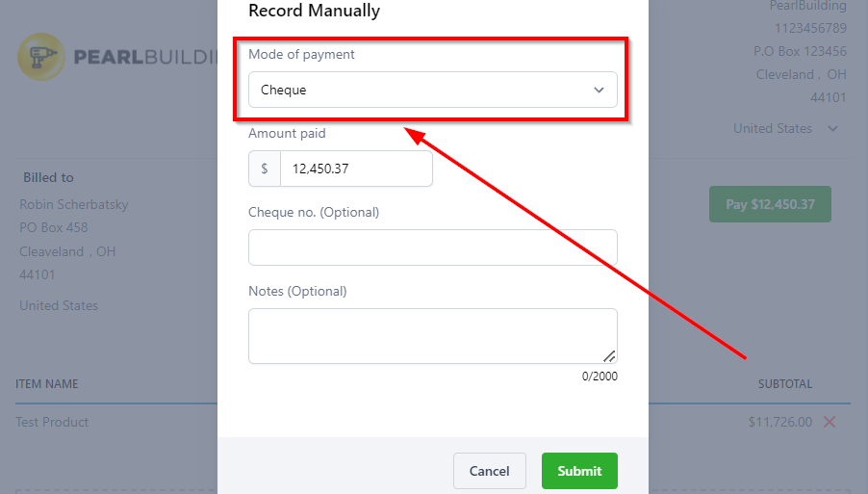Click the $11,726.00 subtotal amount

780,422
